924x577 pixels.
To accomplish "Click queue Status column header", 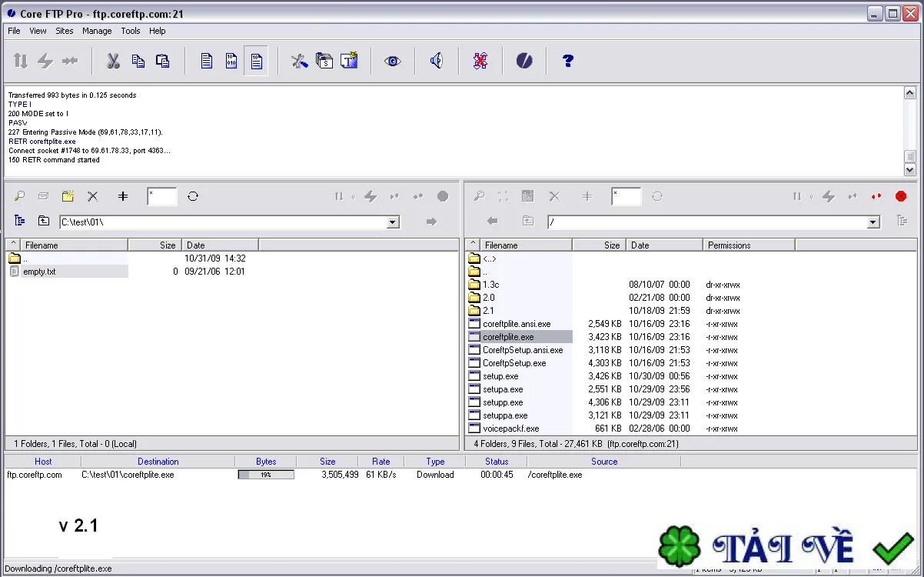I will 497,462.
